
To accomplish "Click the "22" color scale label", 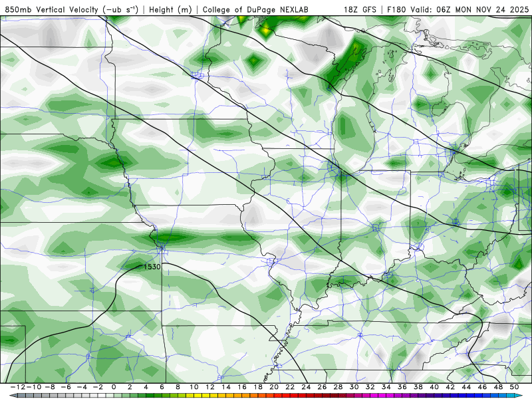I will coord(290,387).
